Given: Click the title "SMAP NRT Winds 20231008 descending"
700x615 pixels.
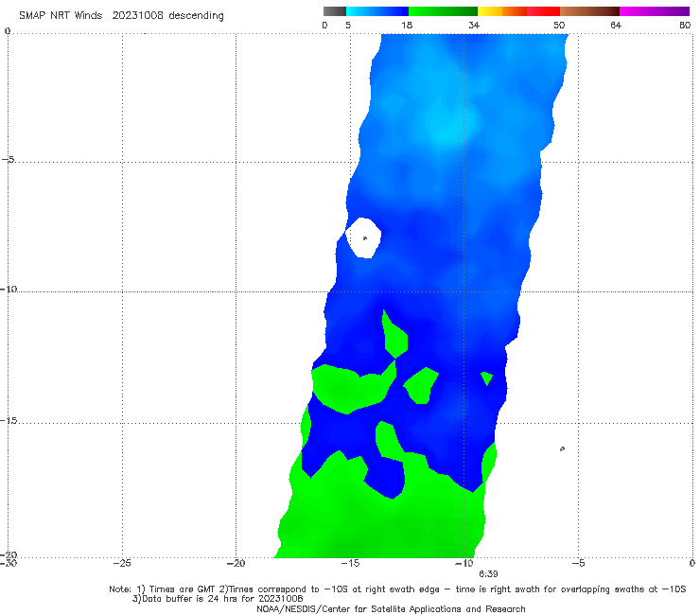Looking at the screenshot, I should click(121, 16).
